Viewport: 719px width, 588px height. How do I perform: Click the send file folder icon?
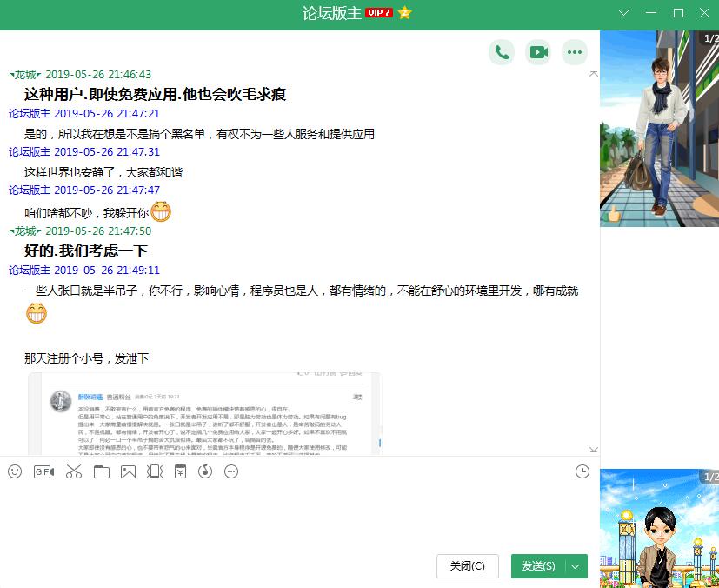[x=102, y=471]
